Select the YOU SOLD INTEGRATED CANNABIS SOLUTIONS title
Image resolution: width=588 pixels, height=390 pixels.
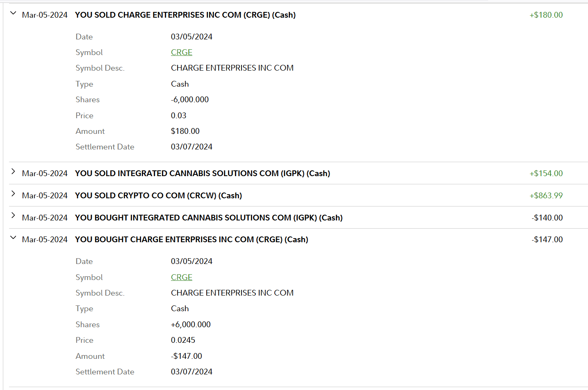point(202,174)
